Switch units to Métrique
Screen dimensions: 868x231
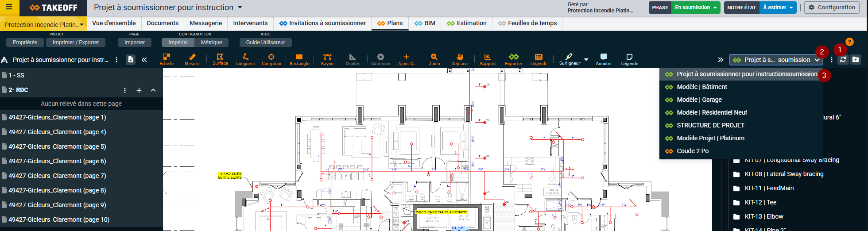pos(211,42)
